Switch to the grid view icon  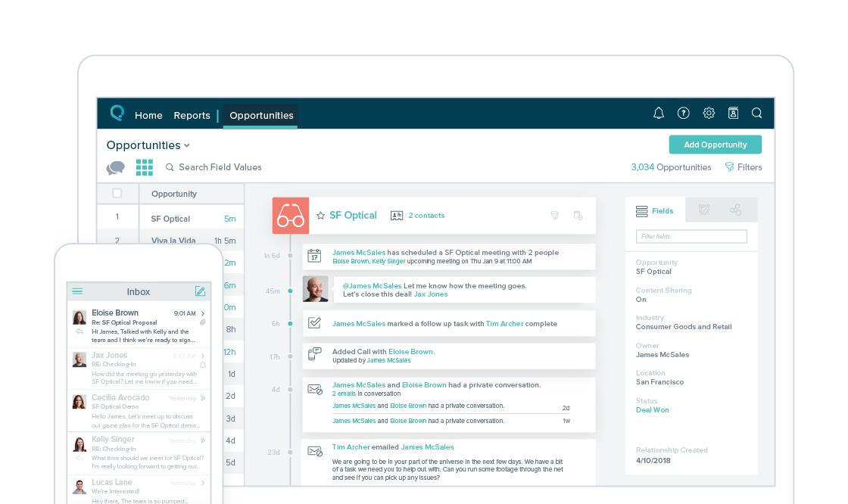click(145, 168)
